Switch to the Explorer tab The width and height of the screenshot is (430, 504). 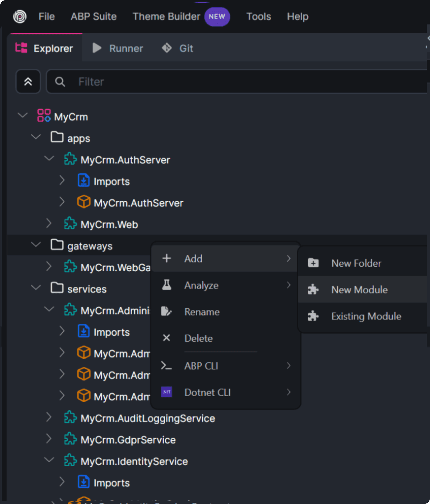click(44, 48)
